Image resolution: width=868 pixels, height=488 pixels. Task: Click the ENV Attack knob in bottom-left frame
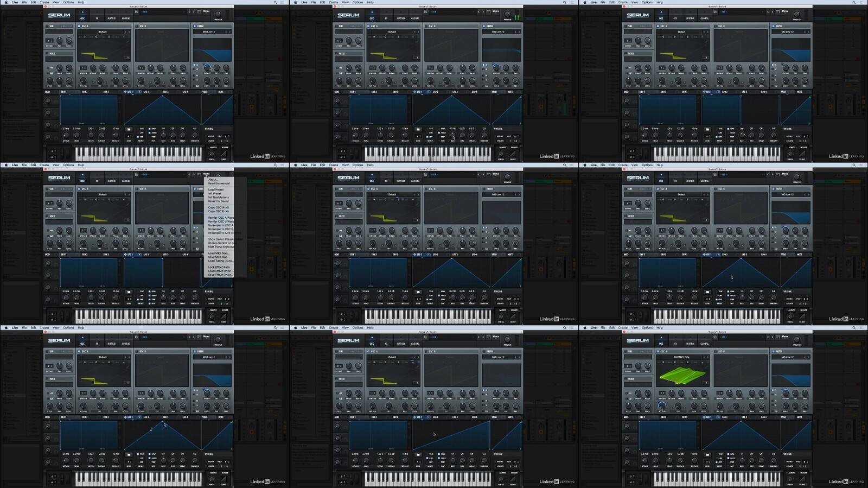[66, 460]
